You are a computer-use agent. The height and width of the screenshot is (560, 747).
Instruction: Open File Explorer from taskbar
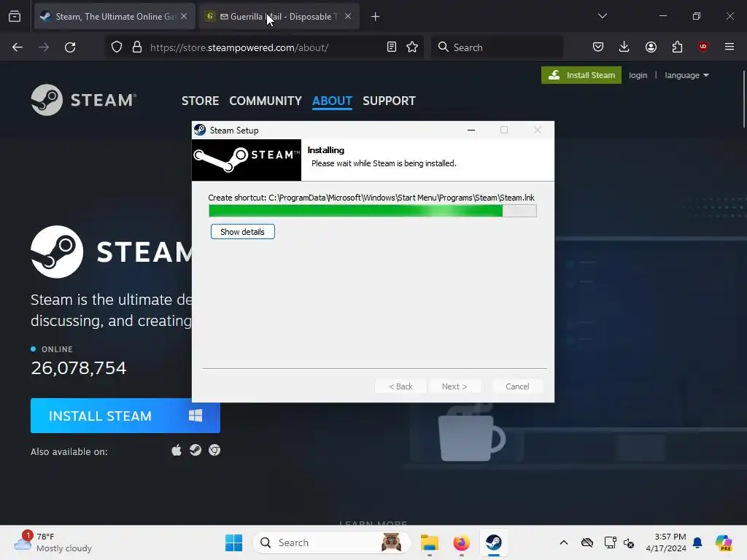429,542
